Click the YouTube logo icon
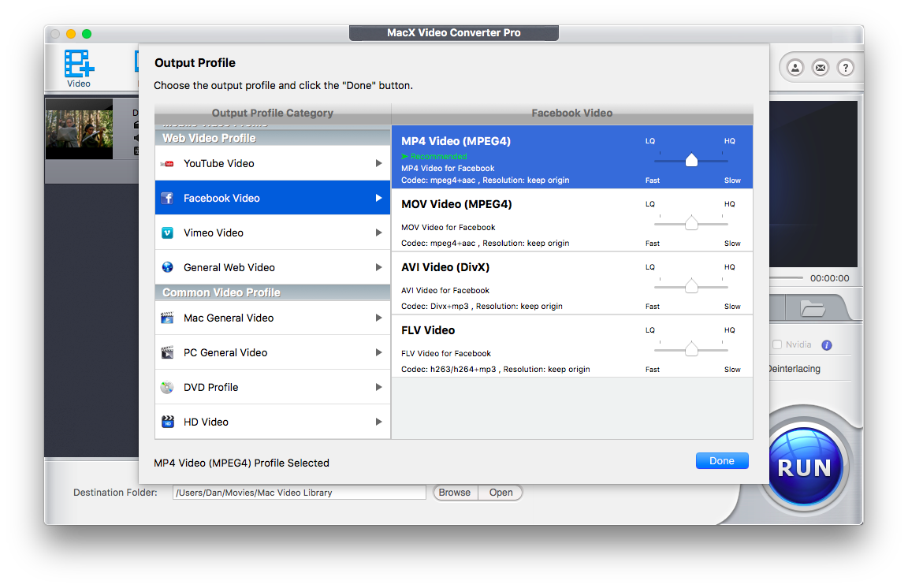The width and height of the screenshot is (908, 588). [167, 164]
